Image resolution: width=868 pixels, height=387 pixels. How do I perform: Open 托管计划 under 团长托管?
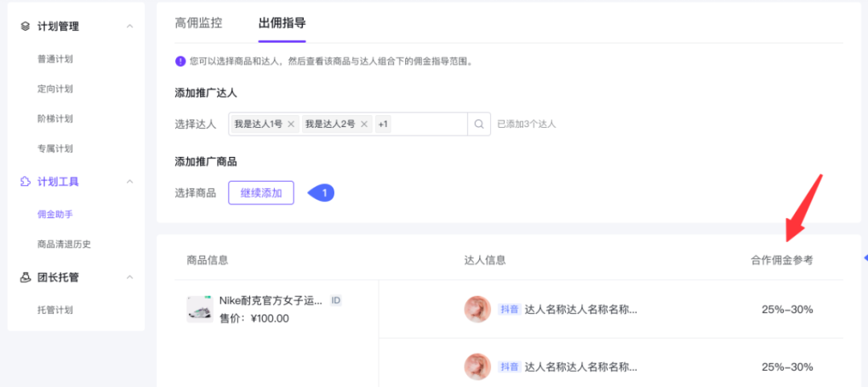[55, 310]
